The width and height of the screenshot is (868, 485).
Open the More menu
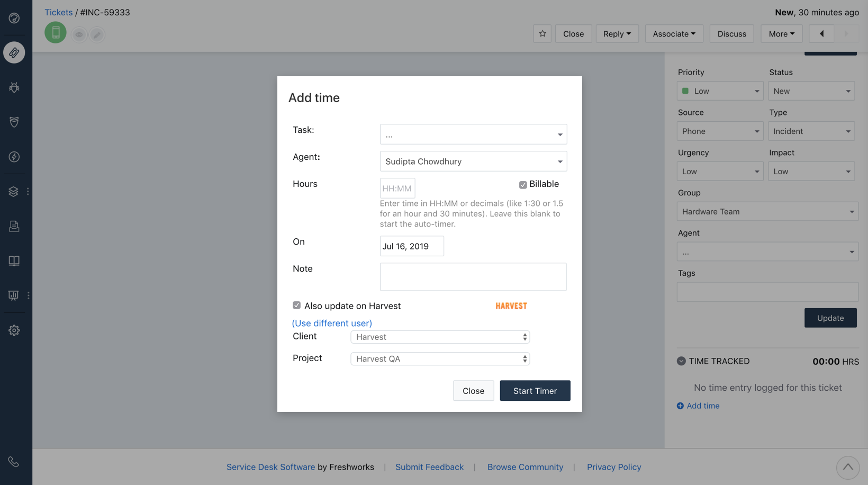(781, 33)
